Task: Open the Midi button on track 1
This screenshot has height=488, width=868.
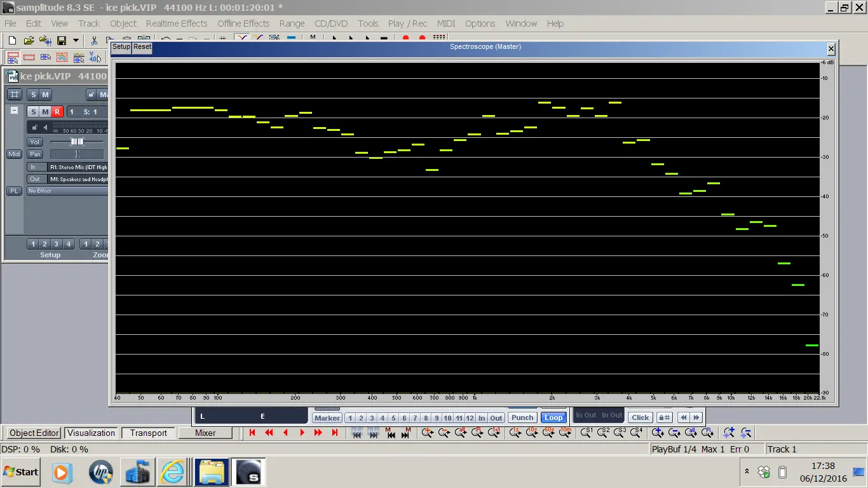Action: [14, 154]
